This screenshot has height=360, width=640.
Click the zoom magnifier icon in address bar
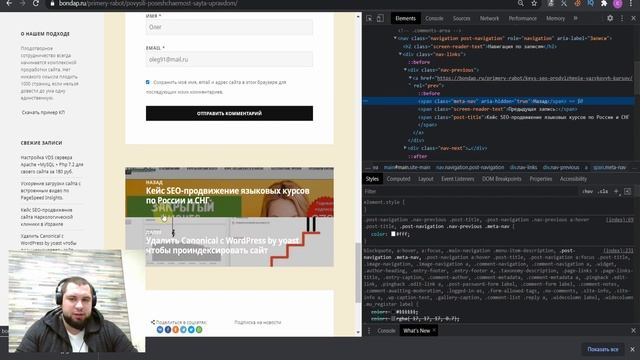point(521,3)
